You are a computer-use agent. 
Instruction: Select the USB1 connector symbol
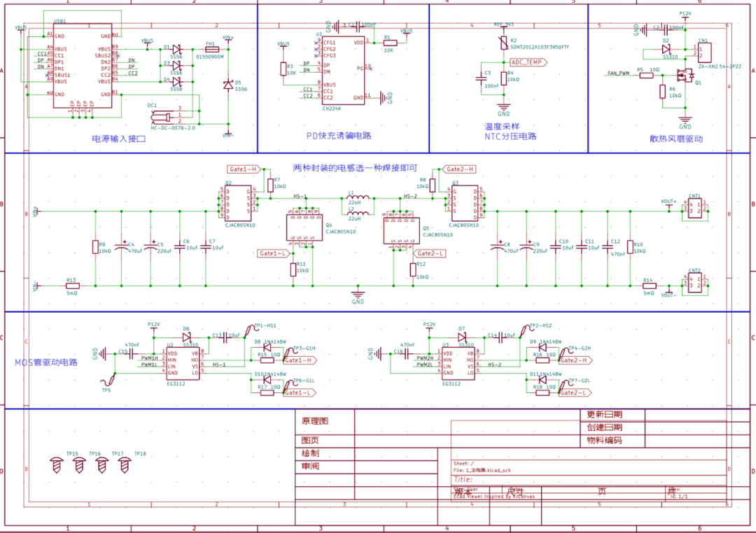tap(83, 66)
